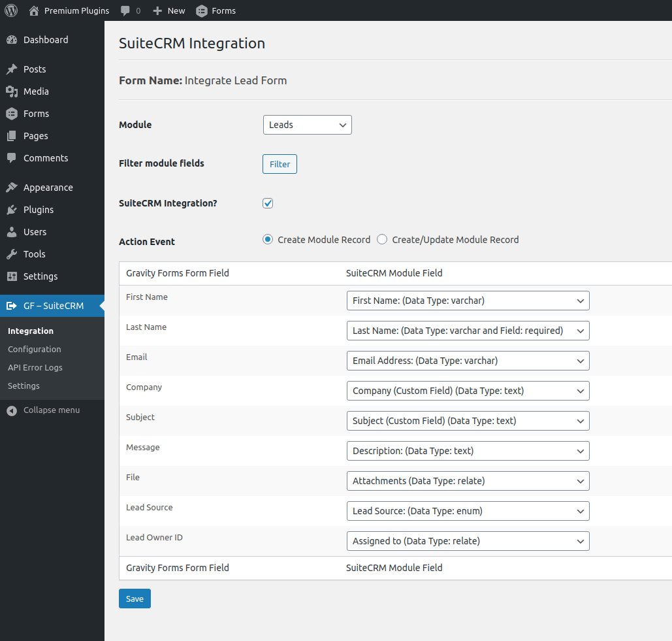Click the Tools wrench icon
The height and width of the screenshot is (641, 672).
(12, 254)
